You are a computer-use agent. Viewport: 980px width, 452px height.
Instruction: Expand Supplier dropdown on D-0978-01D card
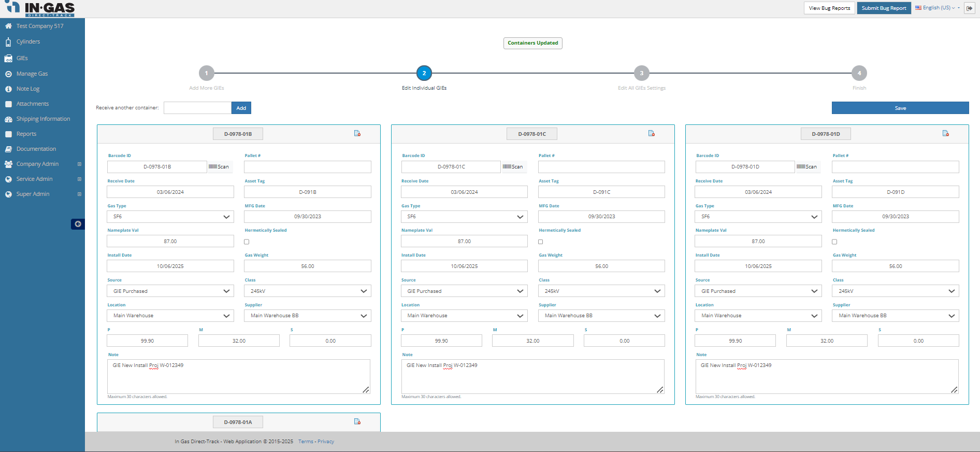point(895,316)
